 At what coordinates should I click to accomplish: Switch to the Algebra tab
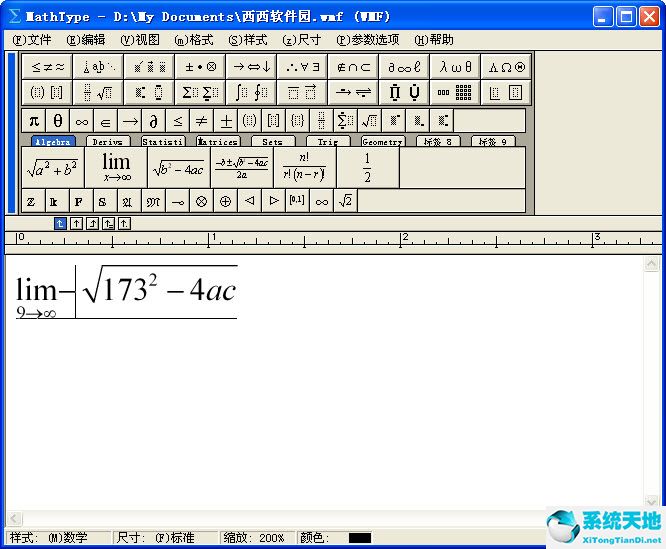click(53, 141)
